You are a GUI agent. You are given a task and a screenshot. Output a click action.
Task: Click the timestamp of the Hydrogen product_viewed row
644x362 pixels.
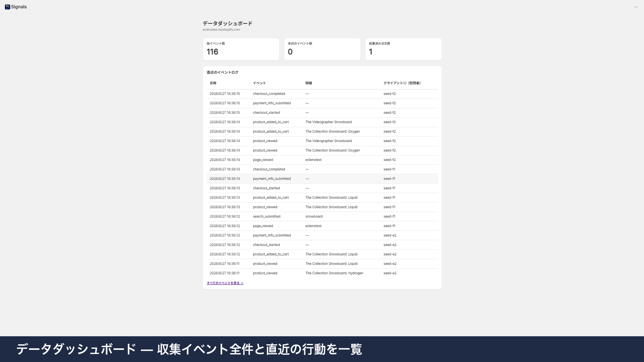point(225,274)
